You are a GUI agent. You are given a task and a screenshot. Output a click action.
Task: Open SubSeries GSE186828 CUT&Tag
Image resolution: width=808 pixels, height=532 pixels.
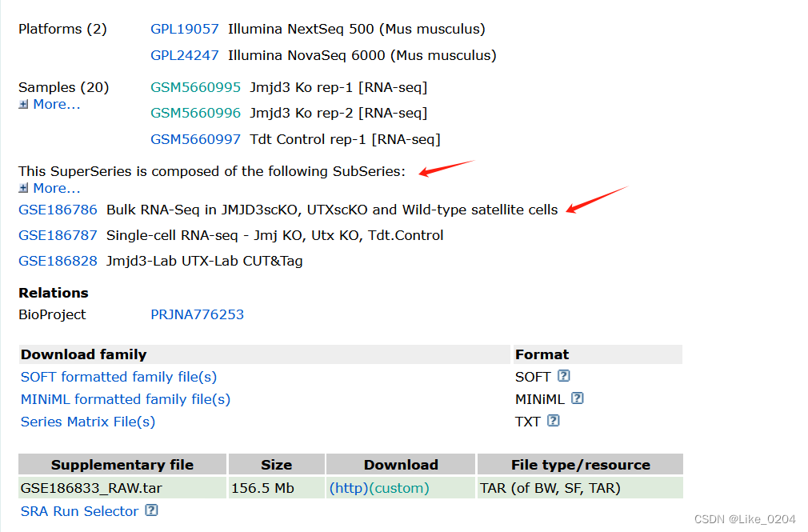point(58,261)
